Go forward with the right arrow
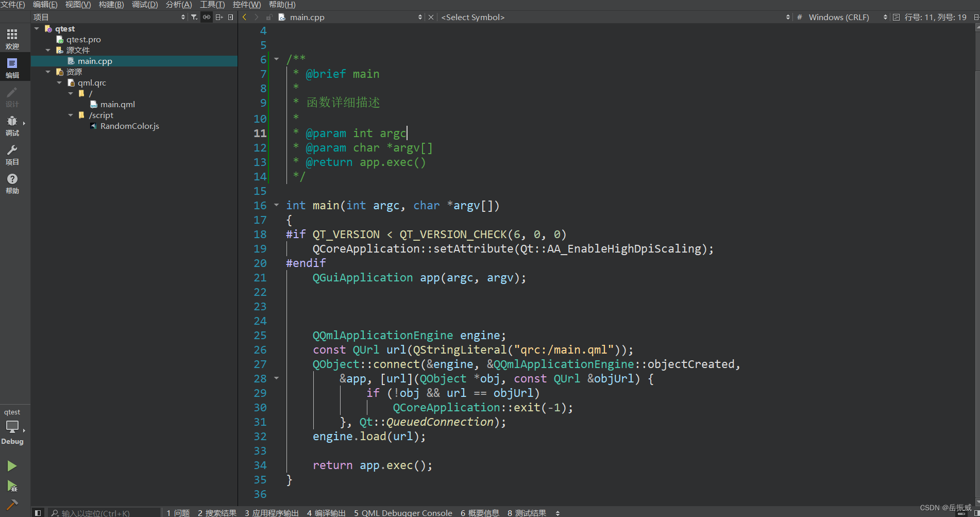This screenshot has height=517, width=980. [256, 17]
